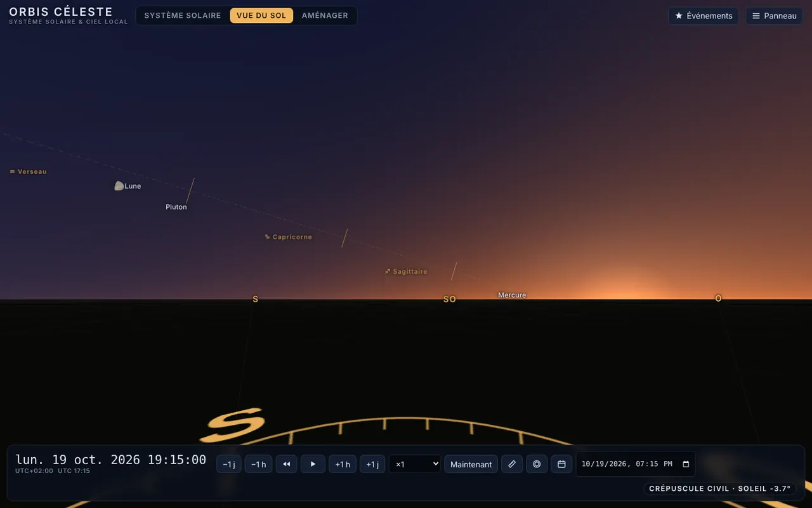
Task: Advance one hour with +1 h
Action: [343, 464]
